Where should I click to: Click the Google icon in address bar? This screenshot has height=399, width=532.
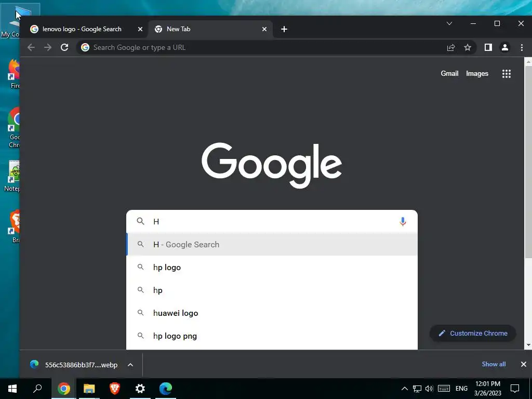[85, 47]
